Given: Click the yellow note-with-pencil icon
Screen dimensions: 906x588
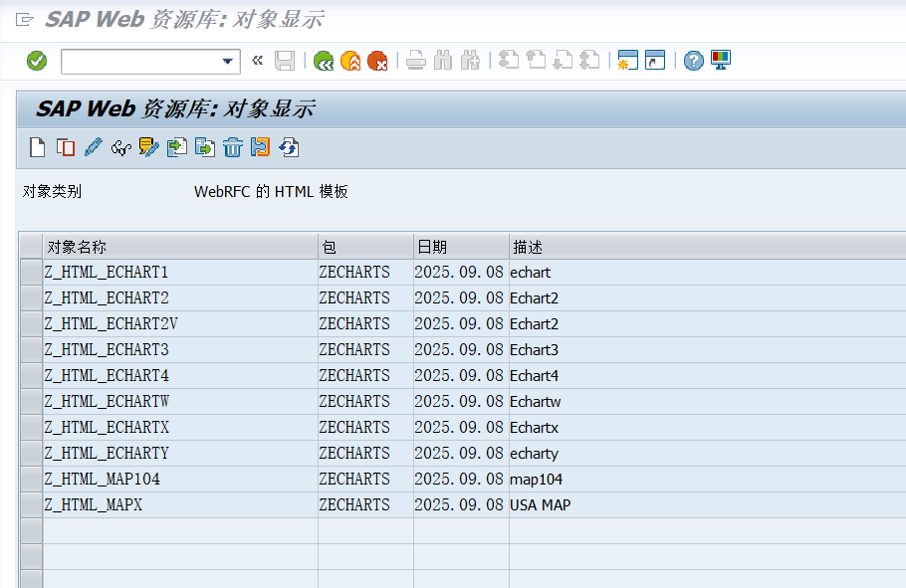Looking at the screenshot, I should [x=148, y=147].
